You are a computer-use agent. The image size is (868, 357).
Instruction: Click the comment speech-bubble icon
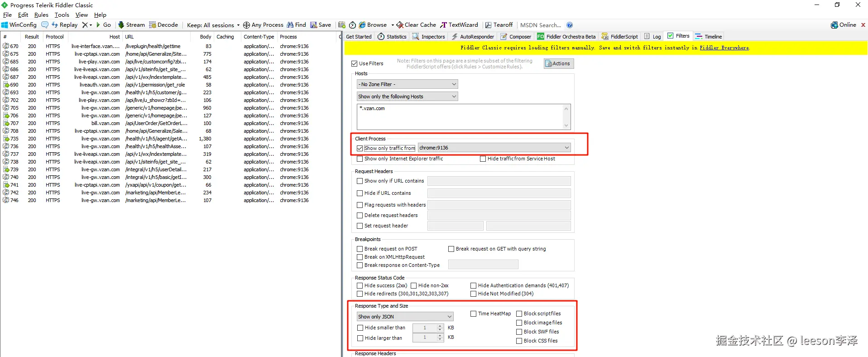coord(45,25)
